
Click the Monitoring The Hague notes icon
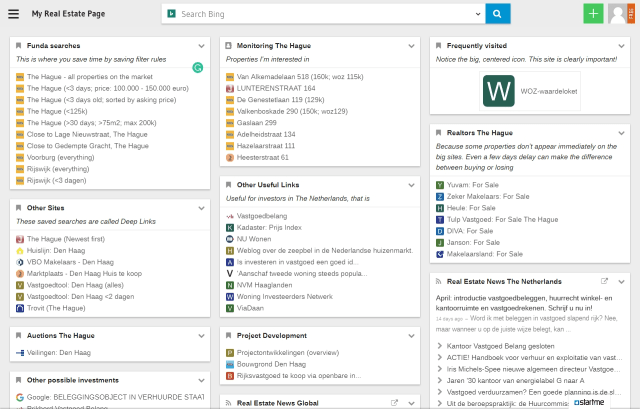coord(229,45)
